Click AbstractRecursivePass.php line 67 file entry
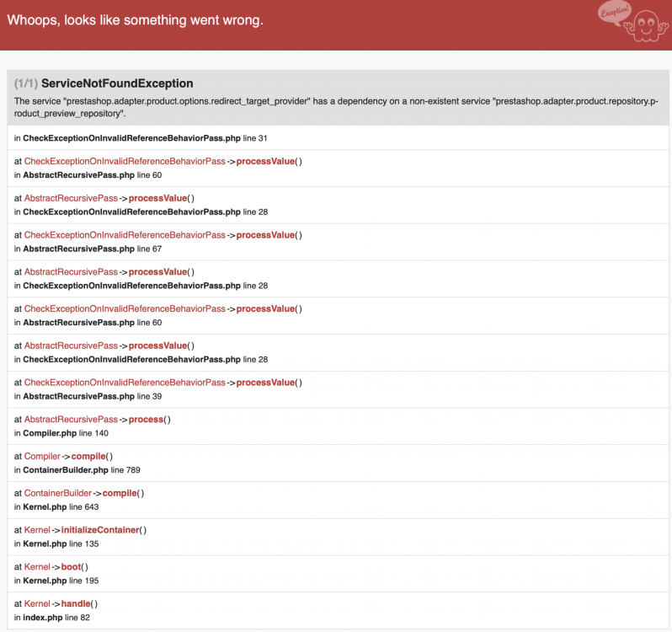672x632 pixels. tap(88, 249)
